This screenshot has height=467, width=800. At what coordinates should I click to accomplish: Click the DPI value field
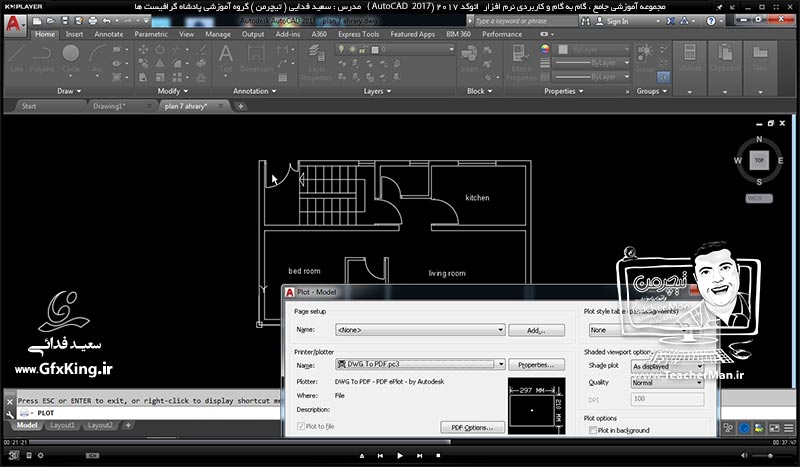point(667,399)
